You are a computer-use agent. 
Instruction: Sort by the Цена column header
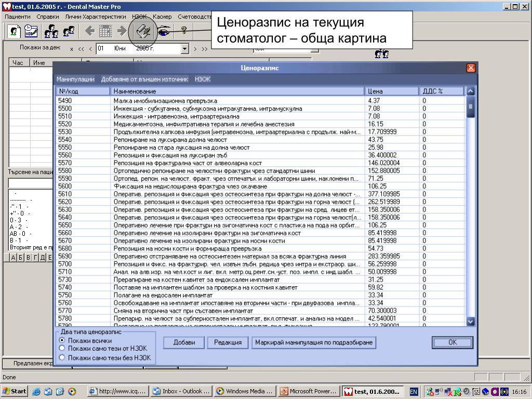click(x=392, y=91)
